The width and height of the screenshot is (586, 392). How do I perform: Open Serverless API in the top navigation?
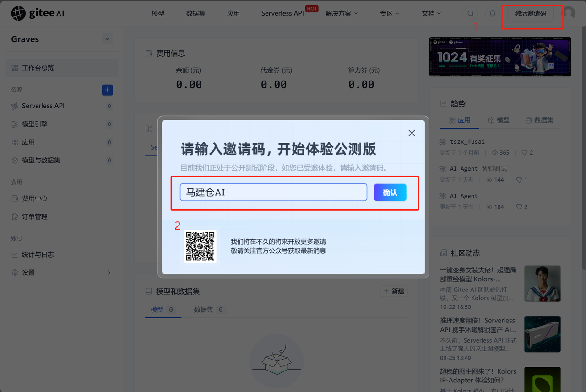282,13
